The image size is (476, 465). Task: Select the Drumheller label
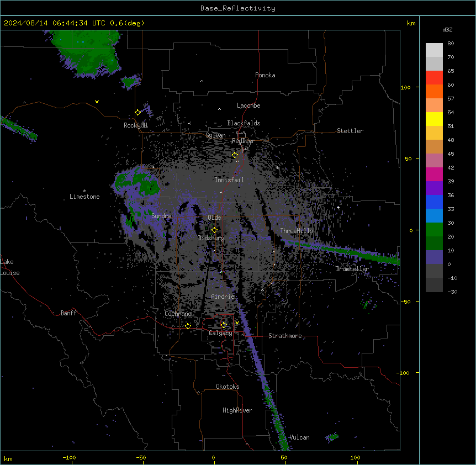(352, 269)
